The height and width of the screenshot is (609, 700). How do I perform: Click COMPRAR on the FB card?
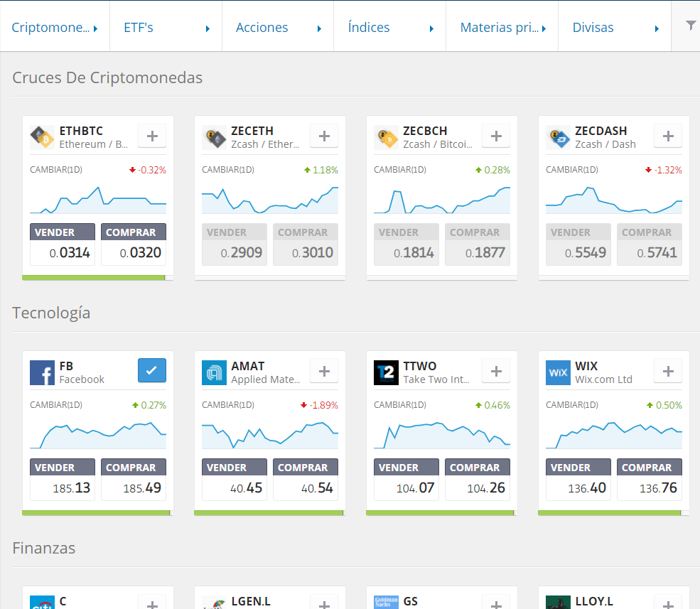coord(134,480)
